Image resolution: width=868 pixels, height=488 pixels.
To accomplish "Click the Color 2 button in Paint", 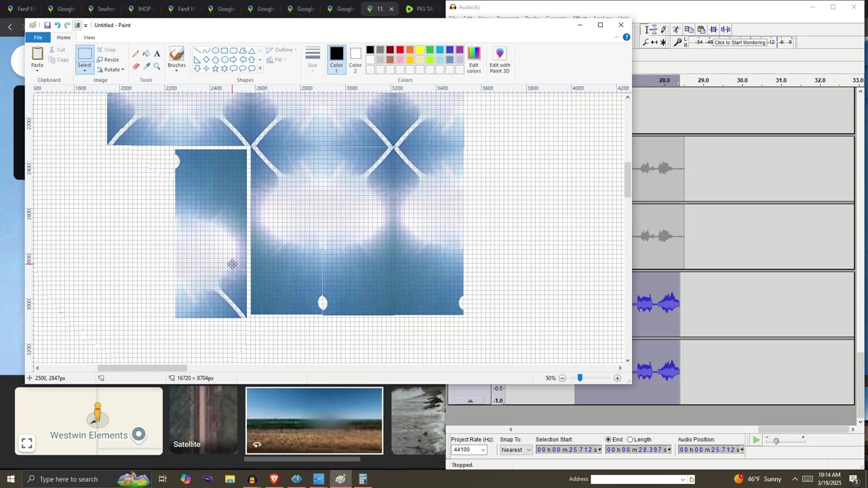I will (x=355, y=60).
